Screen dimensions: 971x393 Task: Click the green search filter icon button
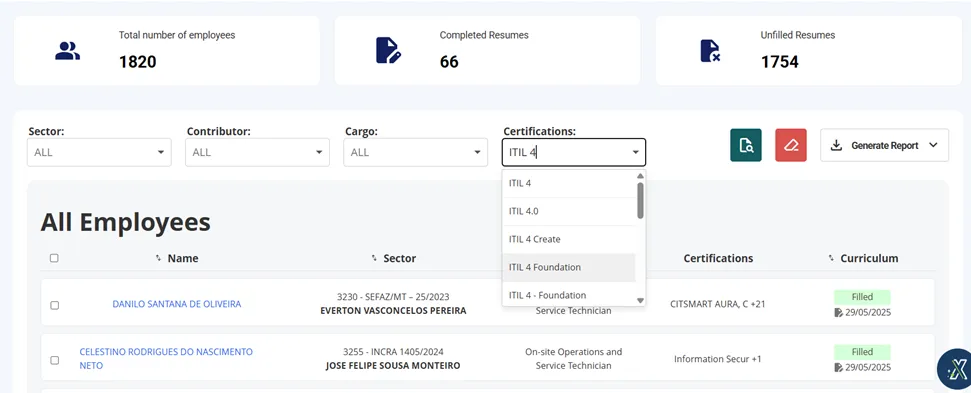pos(746,145)
